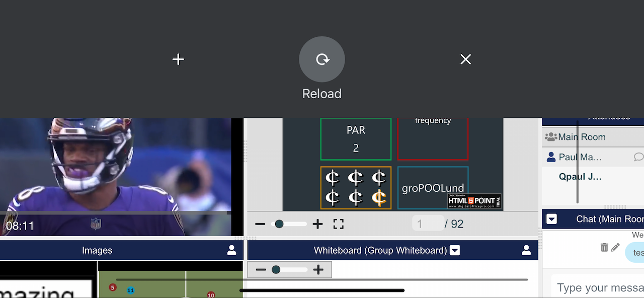The height and width of the screenshot is (298, 644).
Task: Dismiss the overlay with the X icon
Action: click(465, 59)
